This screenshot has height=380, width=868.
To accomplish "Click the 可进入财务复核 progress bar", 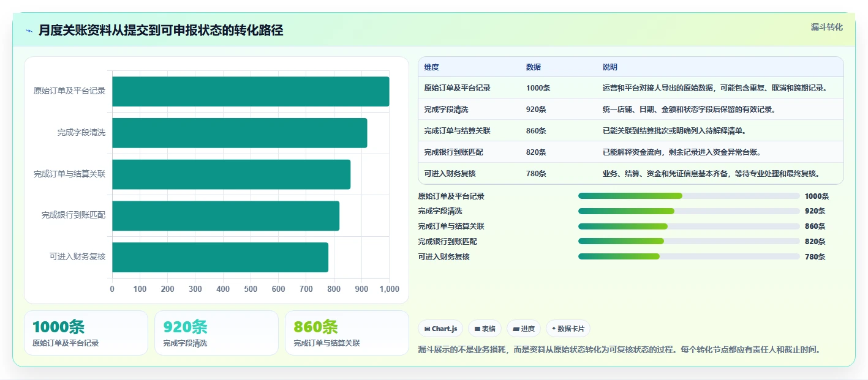I will (x=689, y=256).
